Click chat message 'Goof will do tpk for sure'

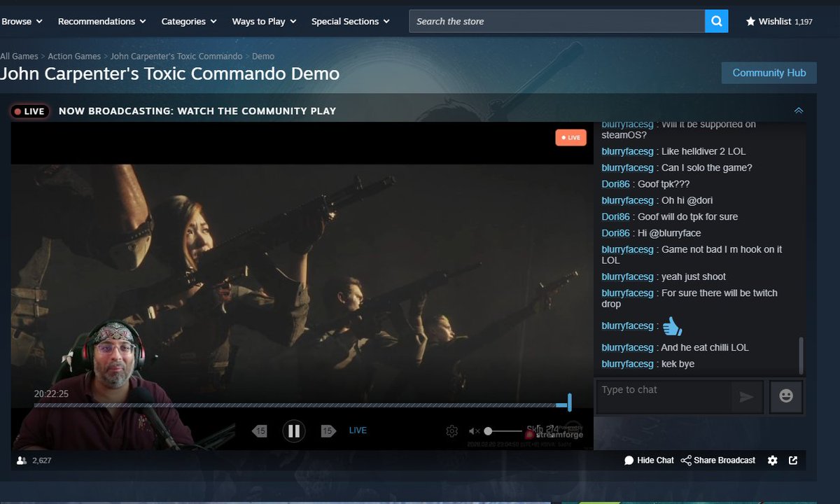[687, 217]
